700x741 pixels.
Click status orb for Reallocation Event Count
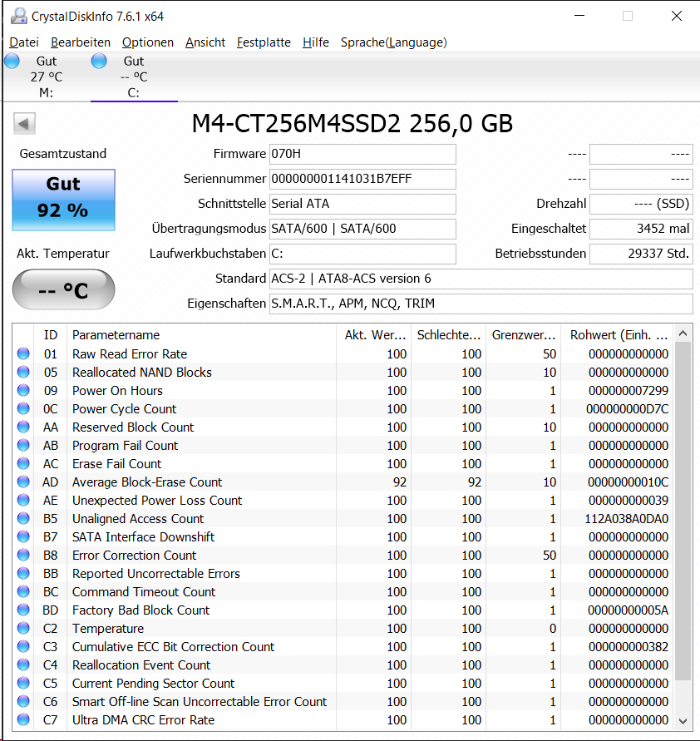[23, 664]
